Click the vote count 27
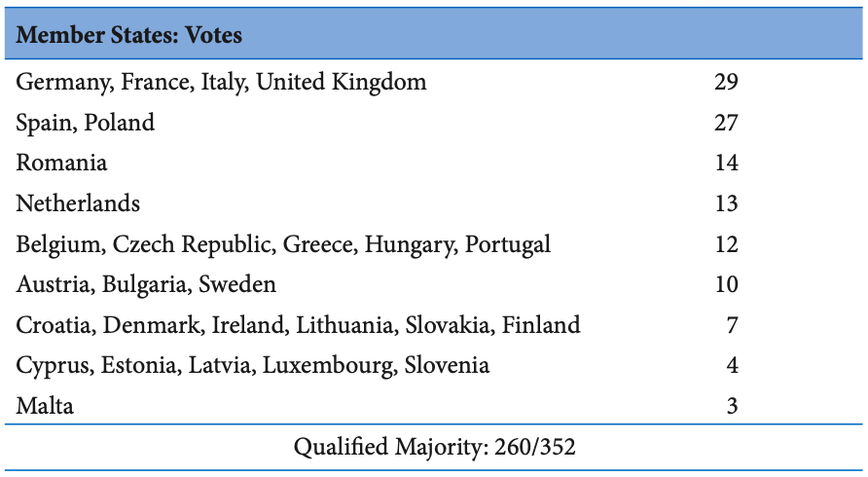 (726, 123)
